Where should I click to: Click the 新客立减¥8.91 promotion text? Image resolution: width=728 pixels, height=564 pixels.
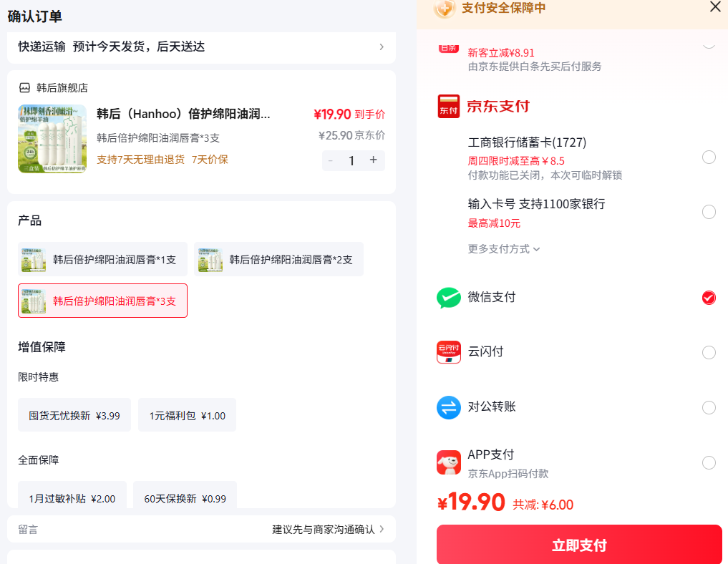(x=501, y=53)
